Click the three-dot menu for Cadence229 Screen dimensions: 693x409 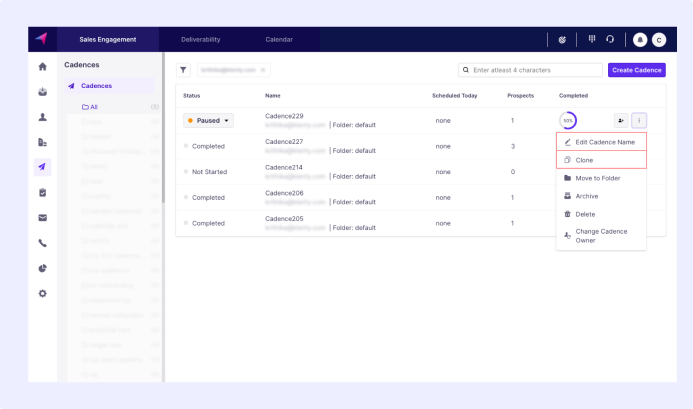point(639,121)
